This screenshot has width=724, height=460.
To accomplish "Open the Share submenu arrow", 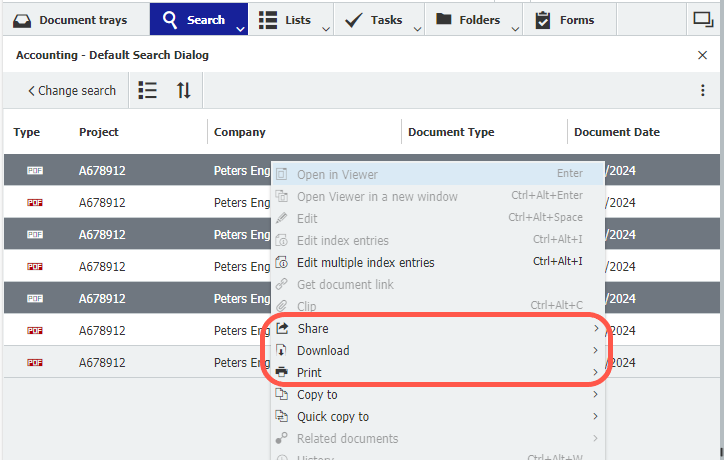I will click(595, 329).
